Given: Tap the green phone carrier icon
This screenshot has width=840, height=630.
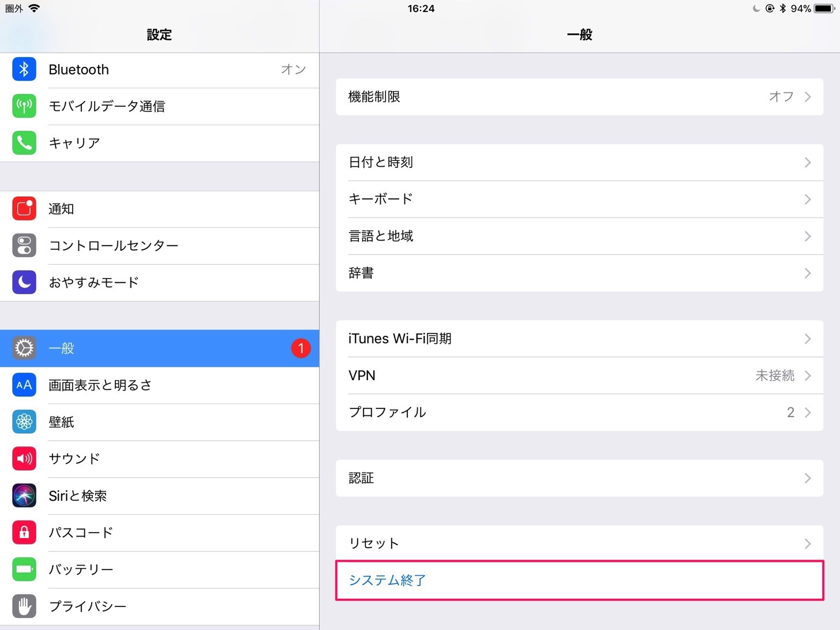Looking at the screenshot, I should pyautogui.click(x=24, y=143).
